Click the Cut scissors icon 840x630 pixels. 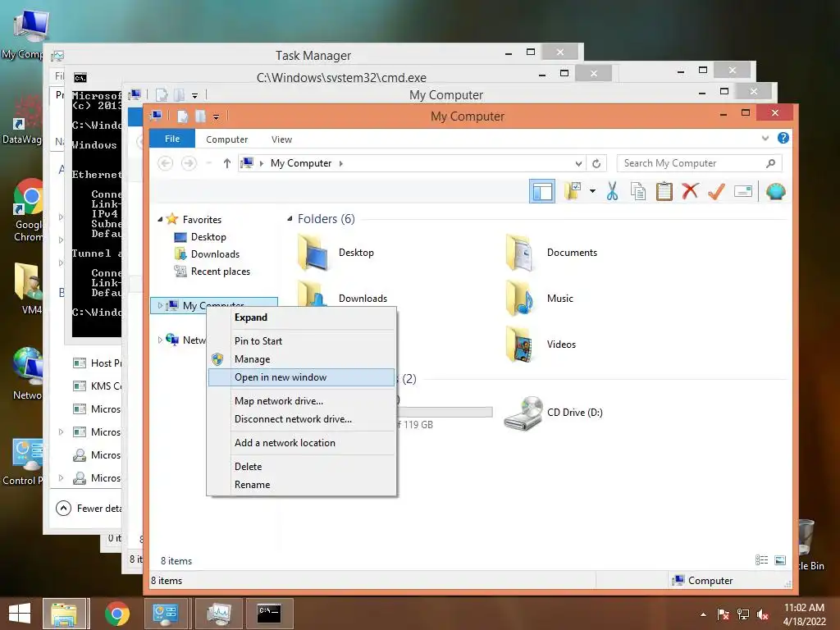[612, 191]
